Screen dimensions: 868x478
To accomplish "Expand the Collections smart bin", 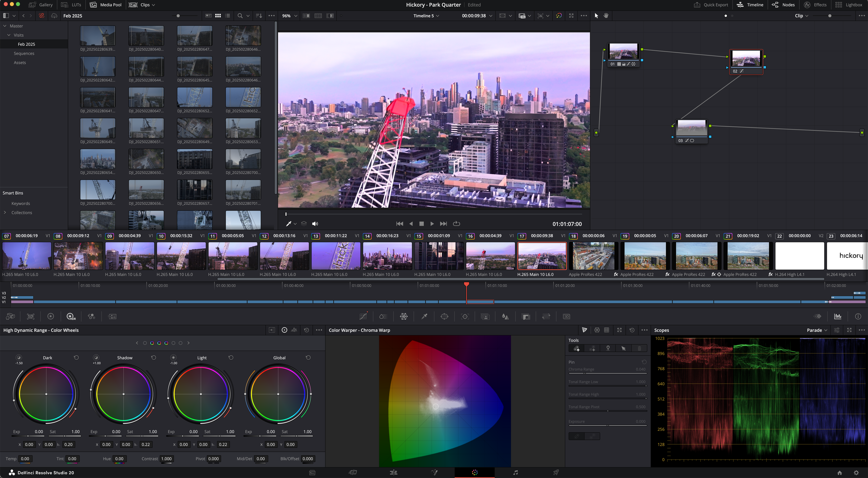I will 5,213.
